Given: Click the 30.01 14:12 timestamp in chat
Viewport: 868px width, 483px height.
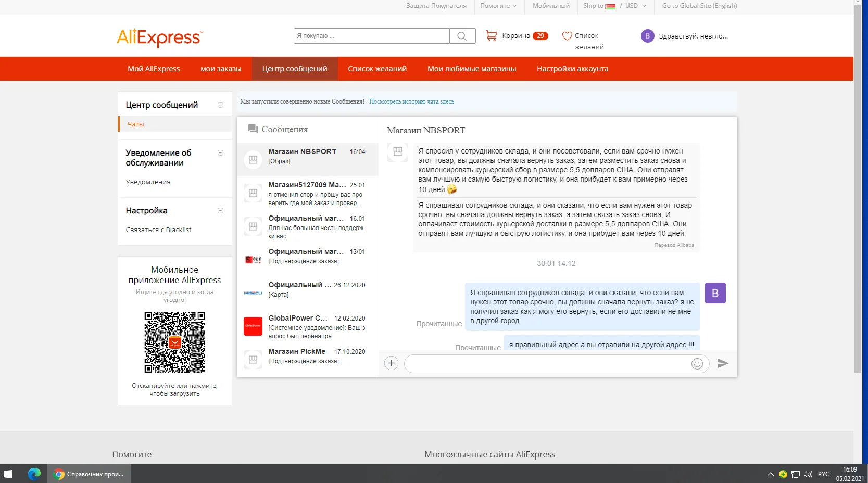Looking at the screenshot, I should tap(556, 263).
